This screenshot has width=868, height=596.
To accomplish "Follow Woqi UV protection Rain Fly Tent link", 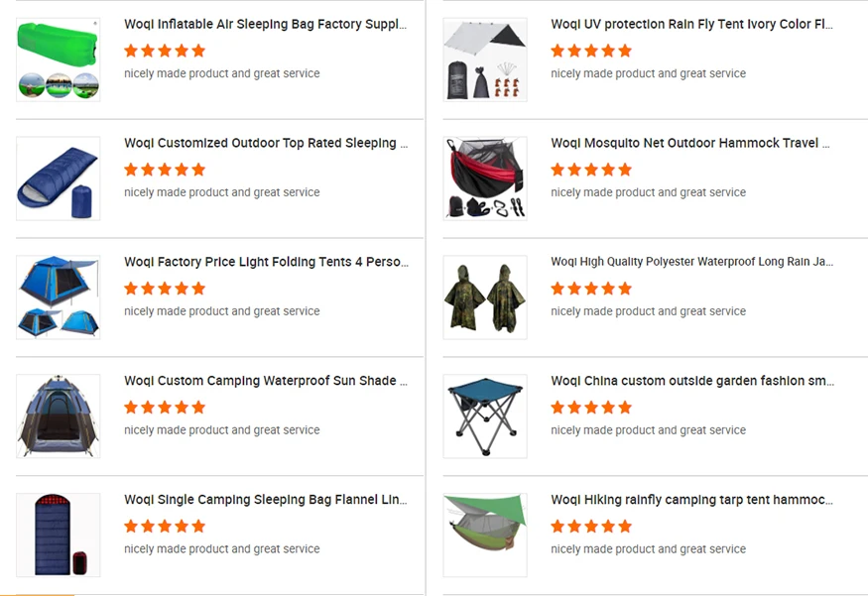I will tap(692, 25).
